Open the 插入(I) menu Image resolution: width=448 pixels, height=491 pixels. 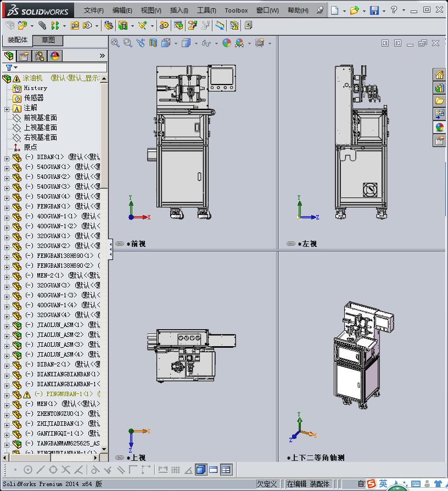[x=179, y=10]
